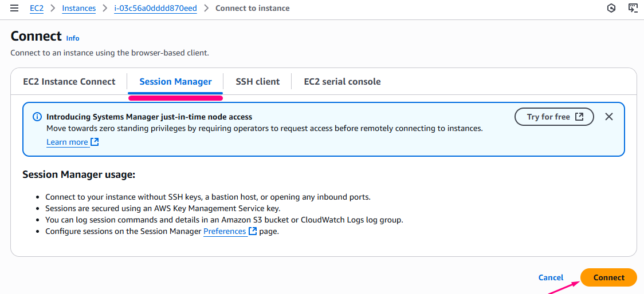Click external-link icon inside Try for free
This screenshot has height=294, width=644.
tap(579, 117)
